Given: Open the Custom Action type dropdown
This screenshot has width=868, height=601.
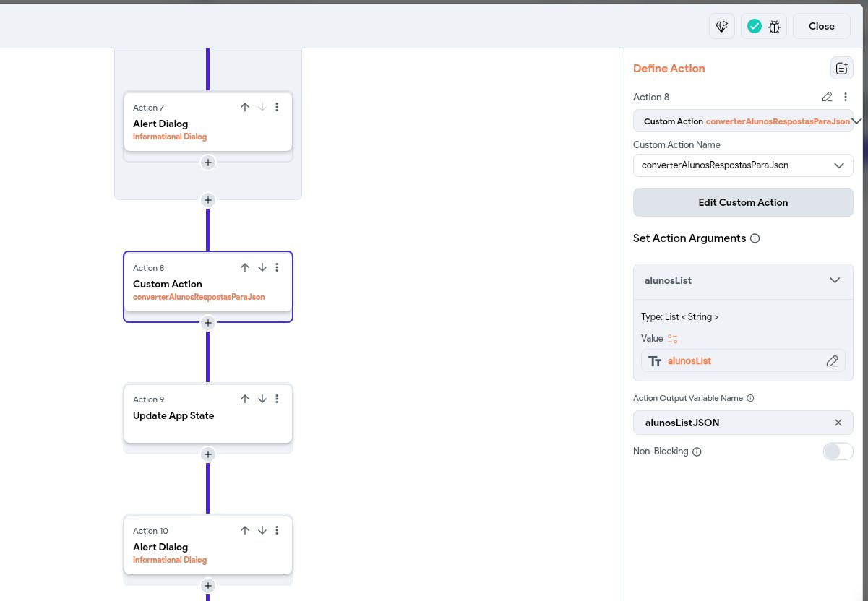Looking at the screenshot, I should click(x=856, y=121).
